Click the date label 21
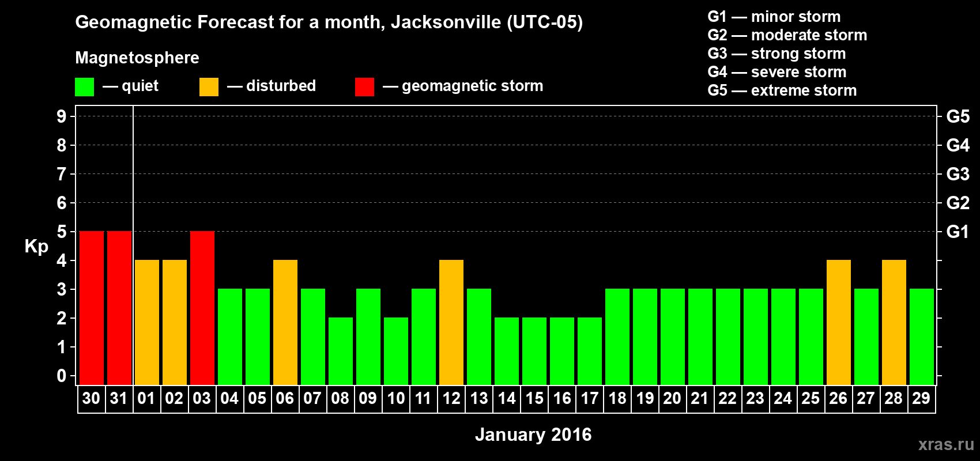This screenshot has width=980, height=461. coord(700,399)
